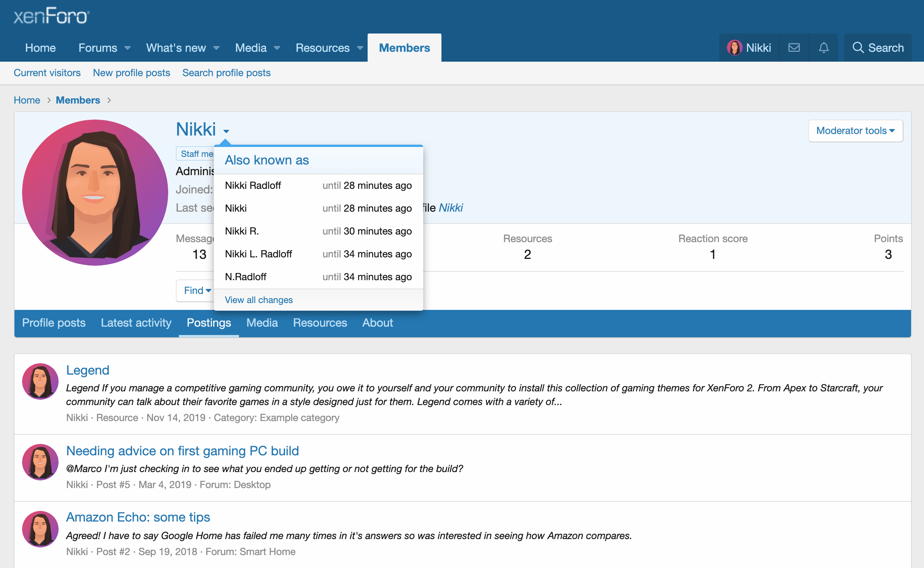
Task: Switch to the Latest activity tab
Action: coord(136,323)
